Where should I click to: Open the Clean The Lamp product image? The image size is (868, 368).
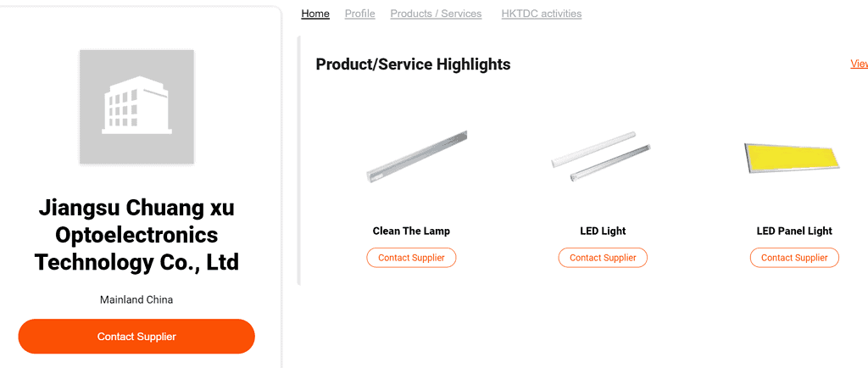point(415,157)
